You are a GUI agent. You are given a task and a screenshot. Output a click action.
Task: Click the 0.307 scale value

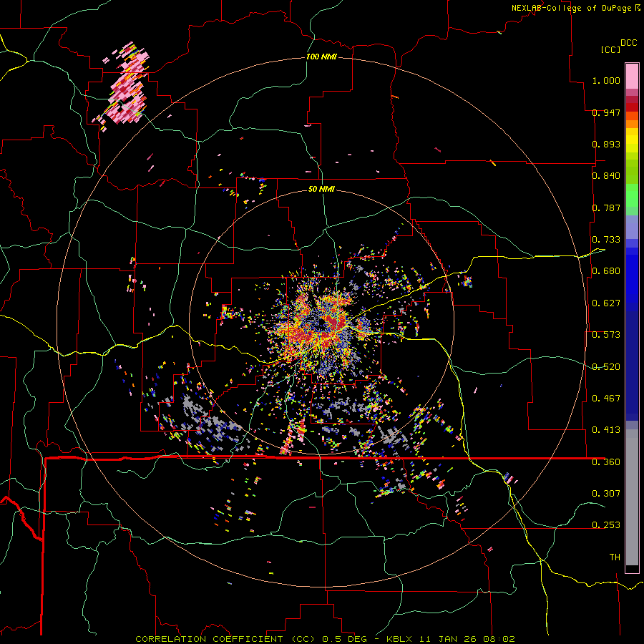tap(606, 494)
